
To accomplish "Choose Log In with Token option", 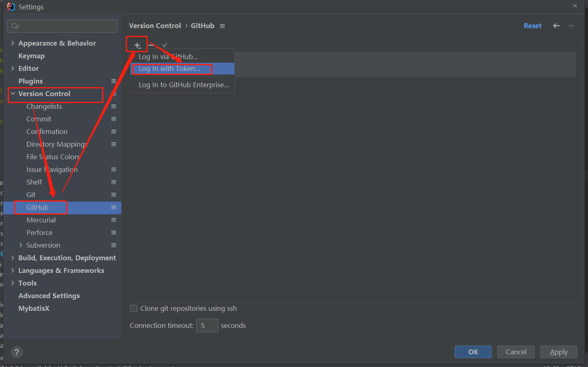I will click(x=182, y=68).
